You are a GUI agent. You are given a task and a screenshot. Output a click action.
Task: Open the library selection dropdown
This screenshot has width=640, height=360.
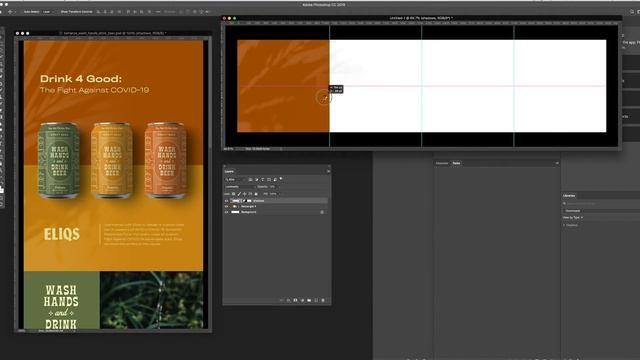602,211
